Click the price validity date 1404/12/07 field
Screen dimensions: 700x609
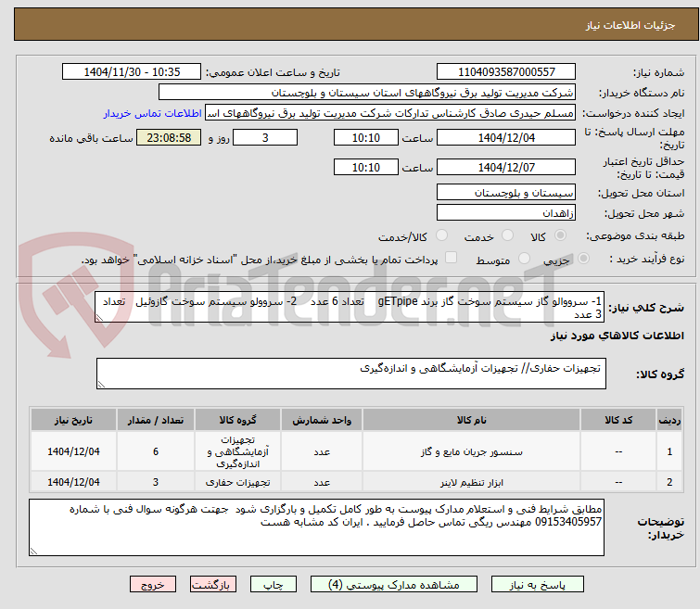tap(506, 168)
